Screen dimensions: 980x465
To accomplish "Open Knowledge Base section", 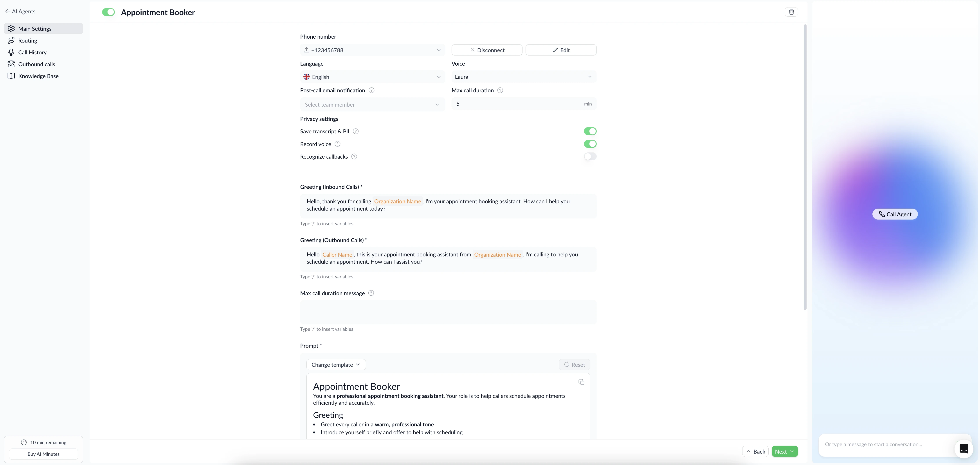I will point(43,76).
